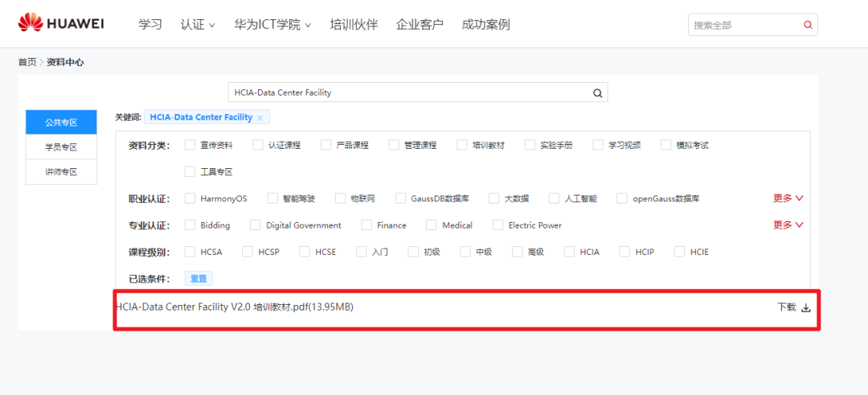The width and height of the screenshot is (868, 395).
Task: Check the 学习视频 checkbox
Action: (599, 145)
